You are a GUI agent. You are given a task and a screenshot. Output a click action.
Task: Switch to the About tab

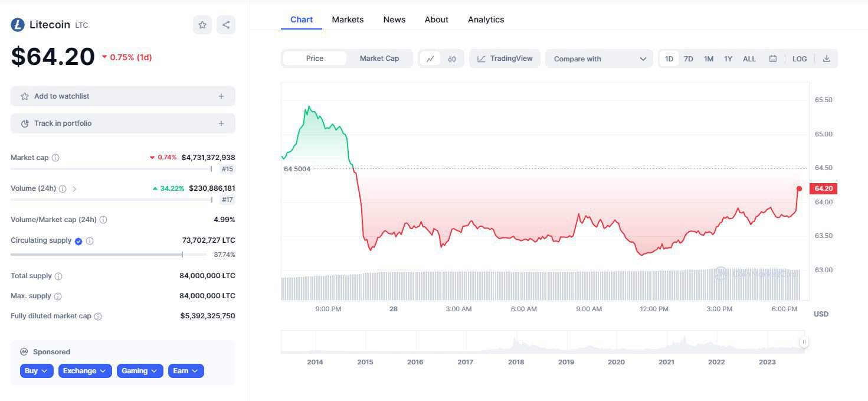tap(437, 19)
